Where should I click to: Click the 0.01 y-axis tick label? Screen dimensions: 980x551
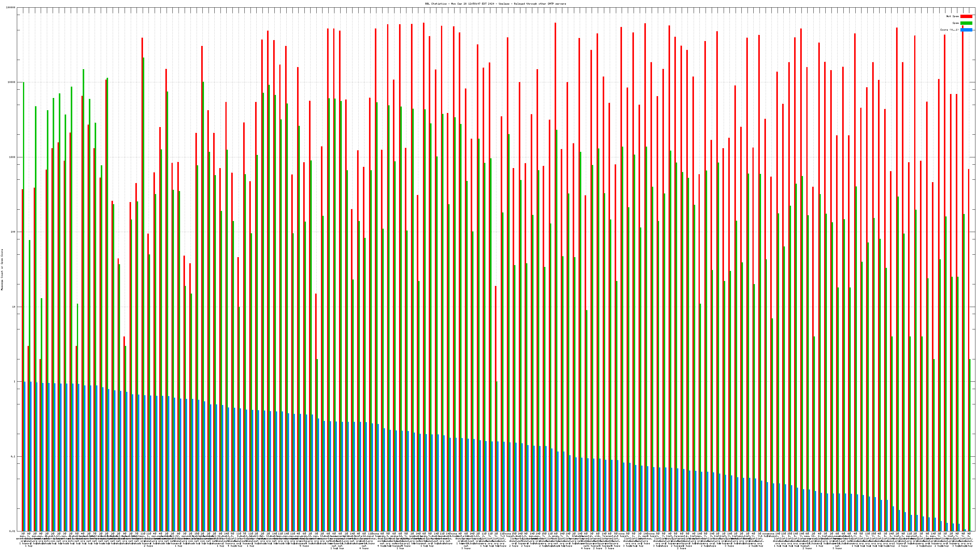click(x=13, y=531)
